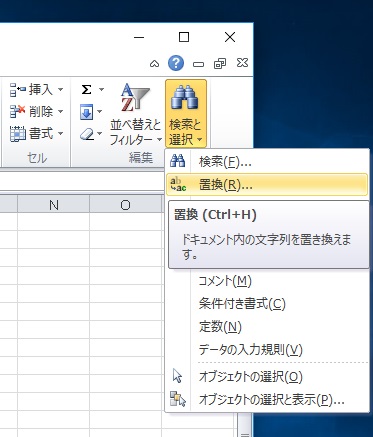Choose 置換(R)... from the menu
This screenshot has width=373, height=437.
point(267,184)
